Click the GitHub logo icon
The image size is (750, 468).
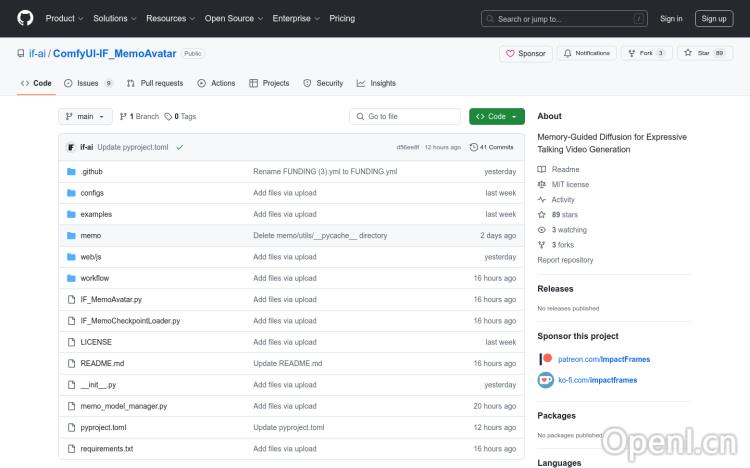[25, 18]
